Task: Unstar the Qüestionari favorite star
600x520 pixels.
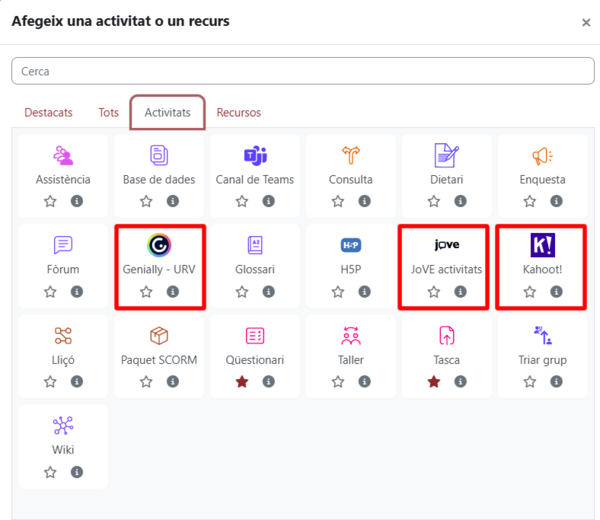Action: click(242, 382)
